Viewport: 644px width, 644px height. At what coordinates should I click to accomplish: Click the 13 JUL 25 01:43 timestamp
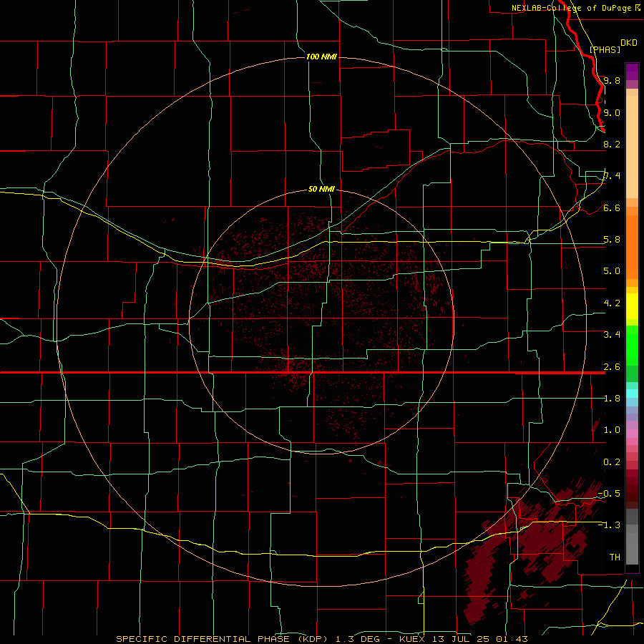480,639
